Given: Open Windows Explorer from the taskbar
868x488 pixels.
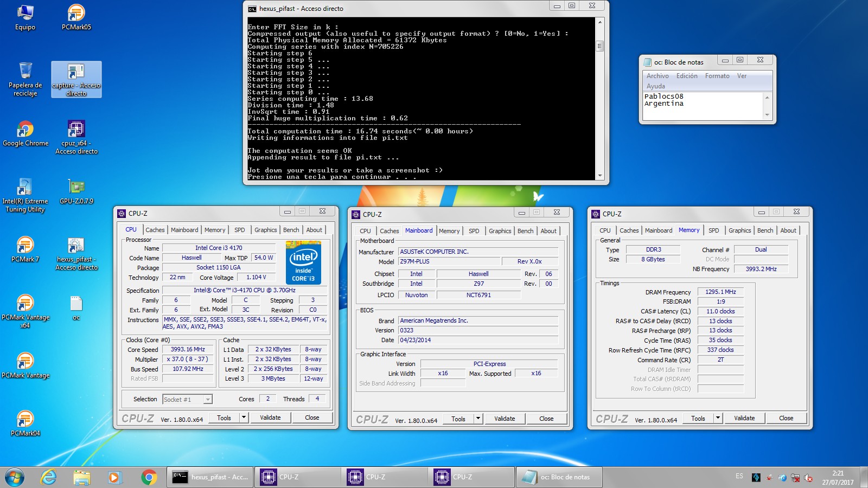Looking at the screenshot, I should pyautogui.click(x=81, y=477).
